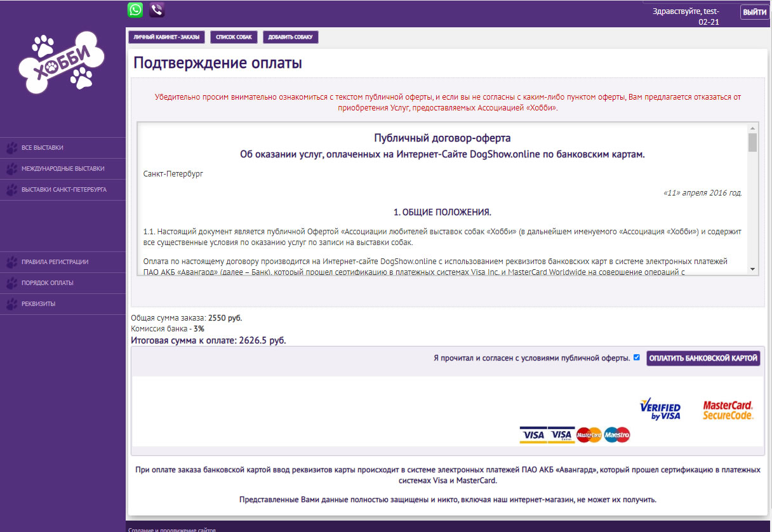Viewport: 772px width, 532px height.
Task: Click the offer text scrollbar up arrow
Action: tap(752, 128)
